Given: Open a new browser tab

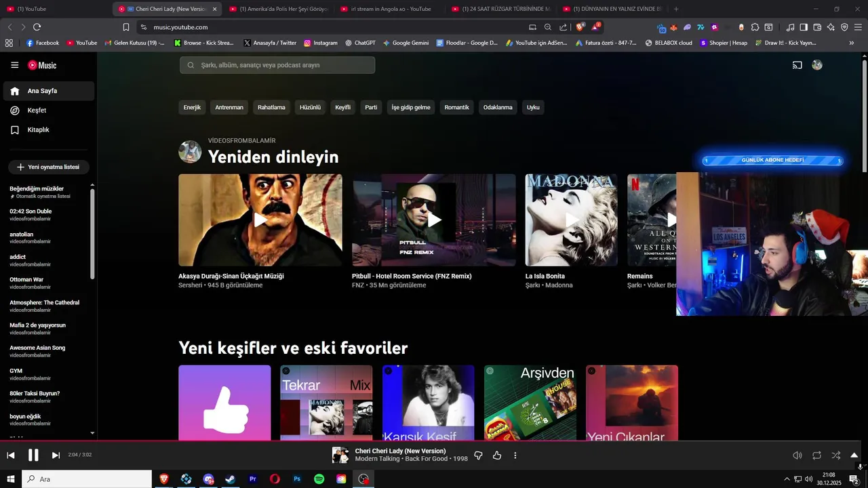Looking at the screenshot, I should pyautogui.click(x=676, y=9).
